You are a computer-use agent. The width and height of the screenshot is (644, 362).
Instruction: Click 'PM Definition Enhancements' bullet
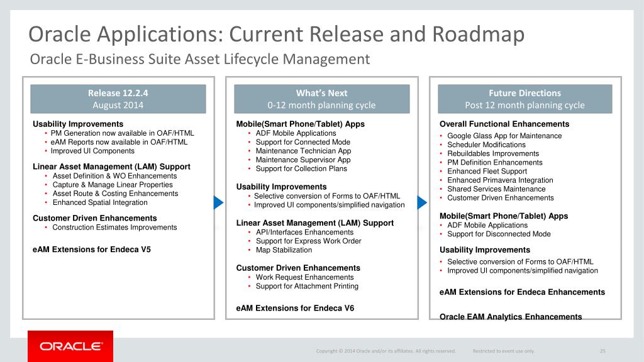click(x=495, y=163)
